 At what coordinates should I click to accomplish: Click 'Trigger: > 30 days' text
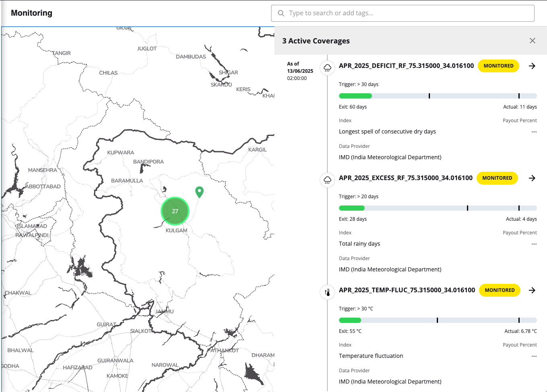(359, 84)
